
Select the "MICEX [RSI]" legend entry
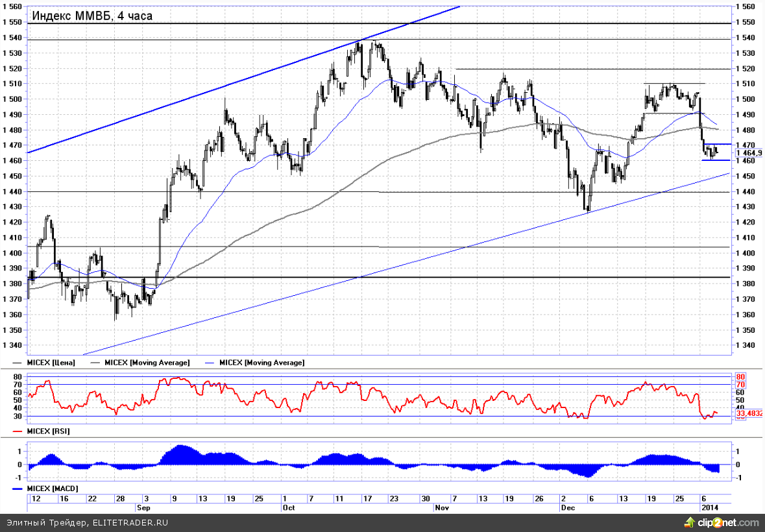(x=41, y=431)
